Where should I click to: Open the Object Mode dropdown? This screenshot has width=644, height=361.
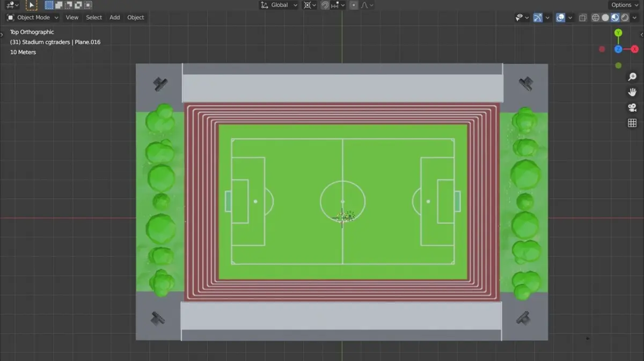click(33, 17)
